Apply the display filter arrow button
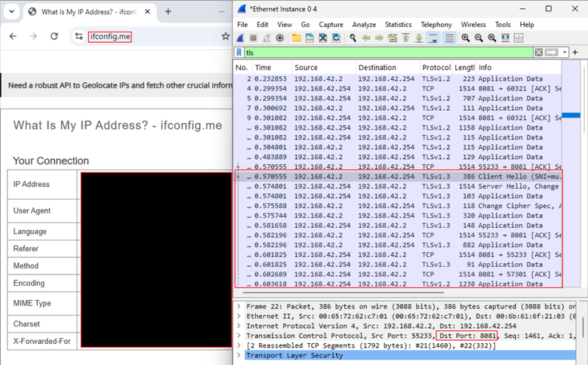The image size is (588, 365). pyautogui.click(x=551, y=53)
